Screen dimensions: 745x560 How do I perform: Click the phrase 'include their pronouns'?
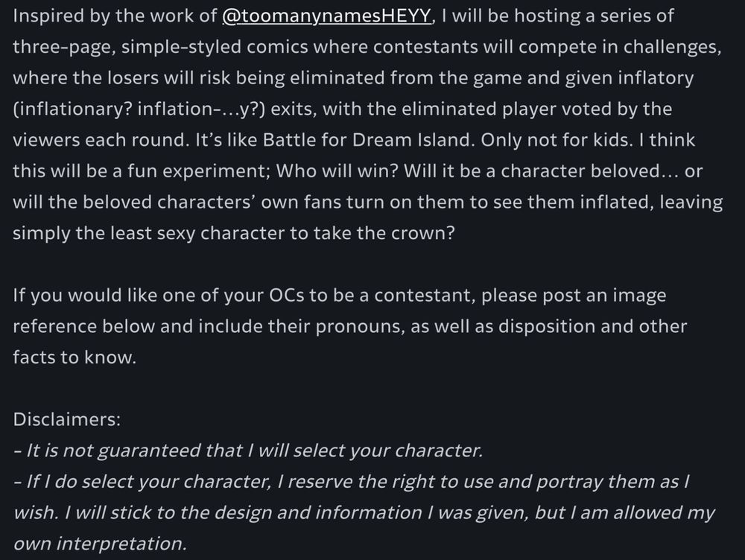302,326
